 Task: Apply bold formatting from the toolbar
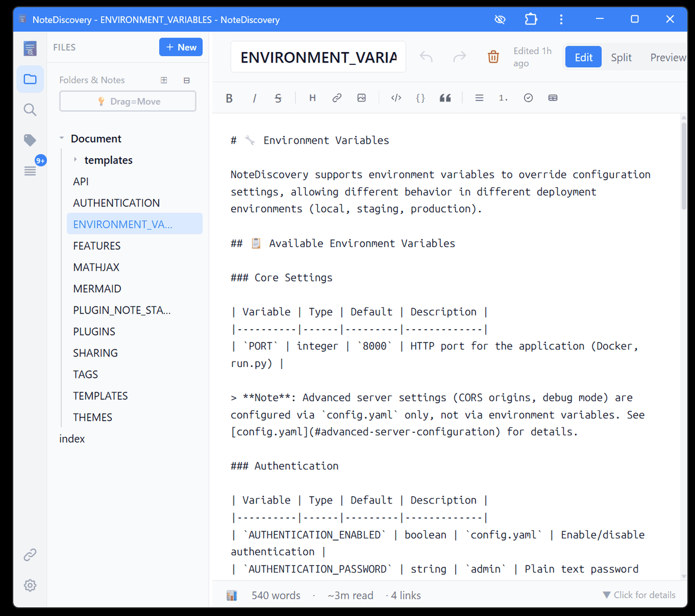point(229,98)
